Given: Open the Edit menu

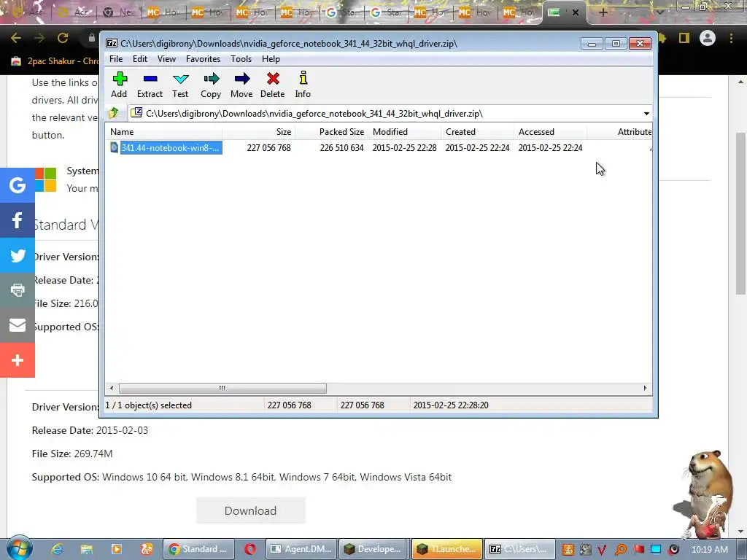Looking at the screenshot, I should 140,59.
